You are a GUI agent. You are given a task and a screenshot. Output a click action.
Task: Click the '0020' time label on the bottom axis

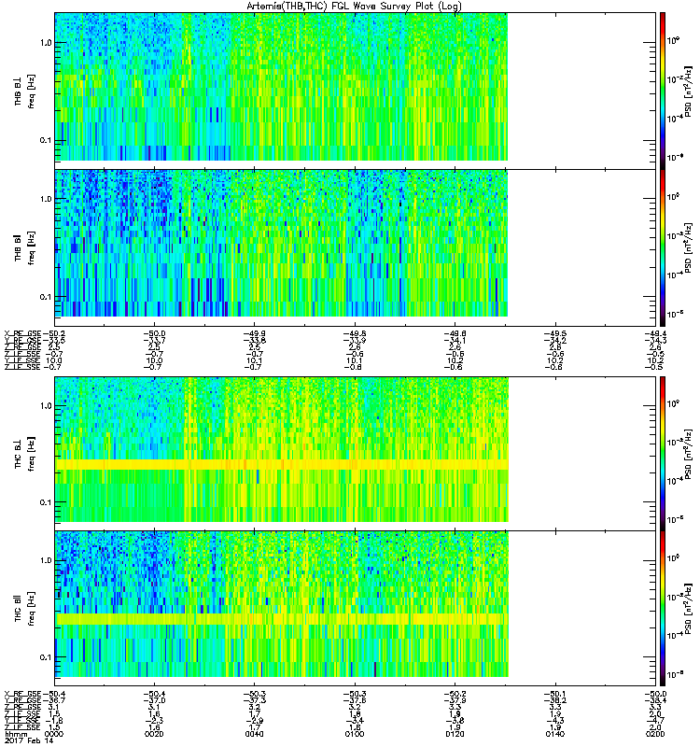coord(154,734)
